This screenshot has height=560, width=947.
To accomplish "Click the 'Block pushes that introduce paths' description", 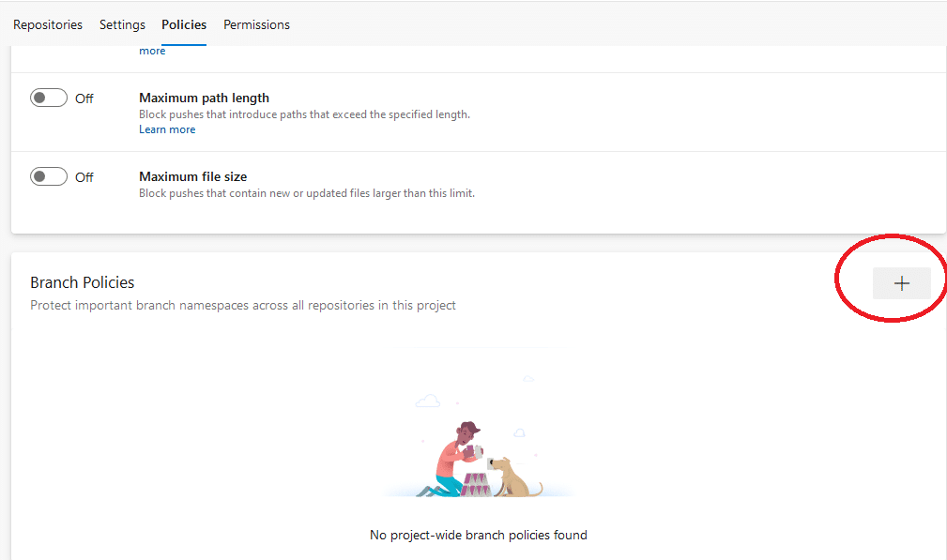I will pyautogui.click(x=304, y=114).
